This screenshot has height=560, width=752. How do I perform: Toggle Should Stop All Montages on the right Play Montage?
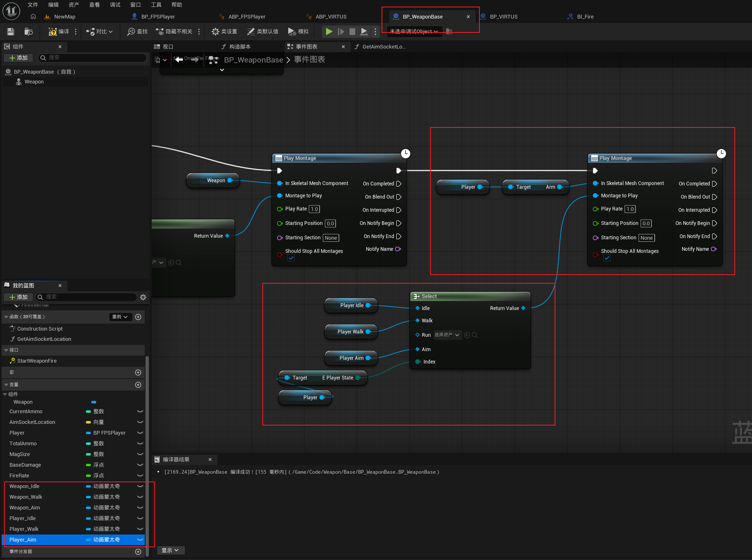607,258
